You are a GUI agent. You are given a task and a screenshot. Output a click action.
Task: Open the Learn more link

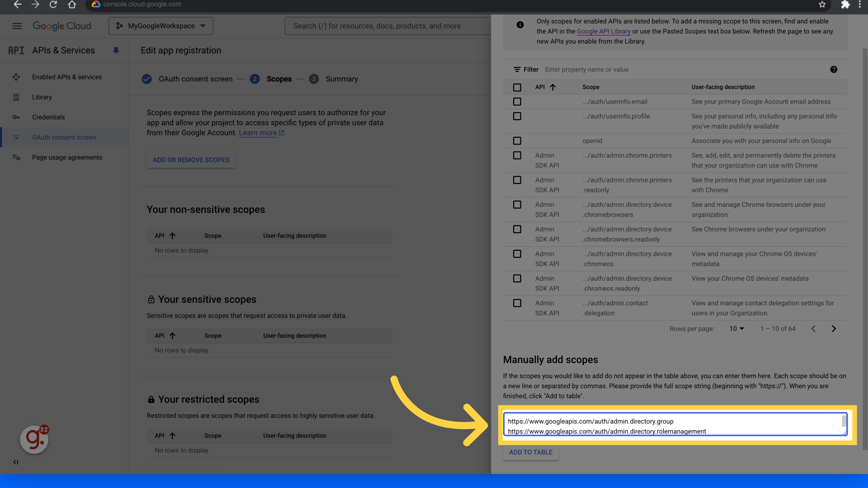261,133
